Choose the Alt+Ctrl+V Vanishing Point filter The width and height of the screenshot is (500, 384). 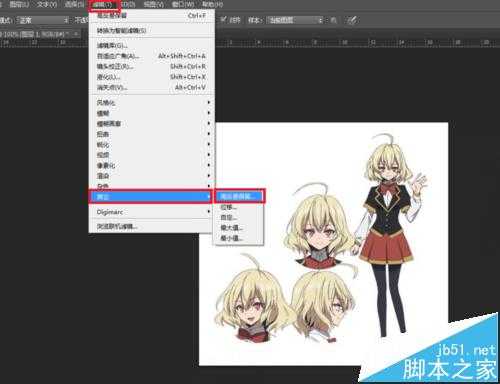152,87
